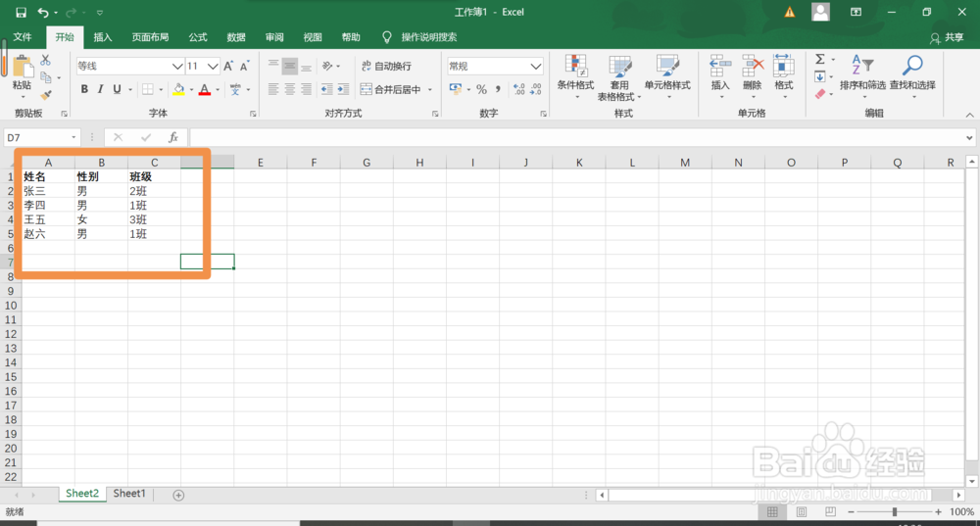The image size is (980, 526).
Task: Expand the Name Box dropdown
Action: (x=73, y=137)
